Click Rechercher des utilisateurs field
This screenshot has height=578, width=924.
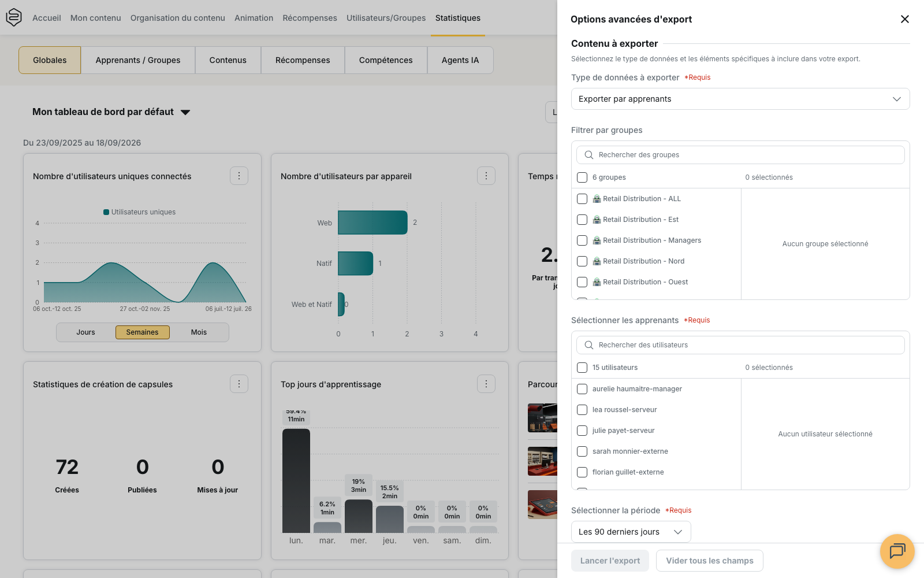pos(740,345)
